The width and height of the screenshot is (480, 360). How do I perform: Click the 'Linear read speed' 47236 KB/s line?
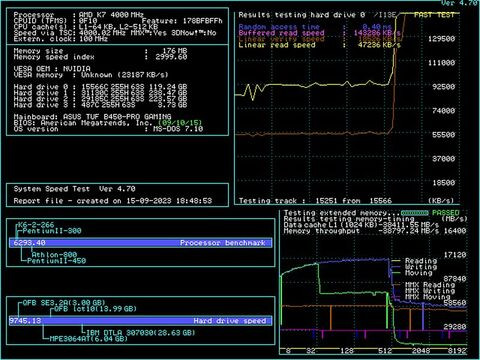(x=319, y=45)
